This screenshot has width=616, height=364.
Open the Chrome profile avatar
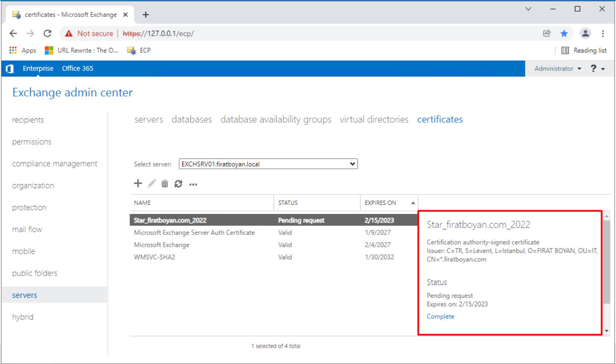[585, 33]
